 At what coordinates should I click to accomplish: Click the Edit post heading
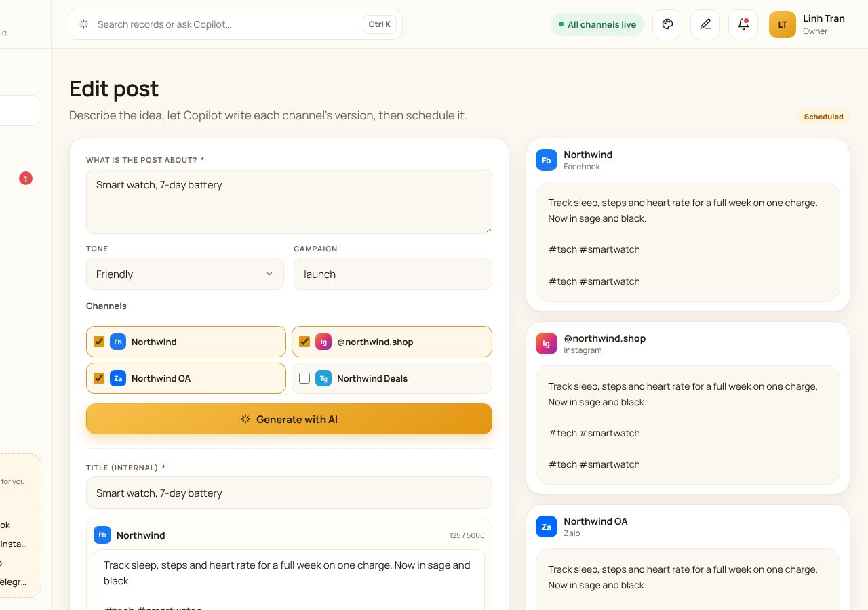(114, 89)
